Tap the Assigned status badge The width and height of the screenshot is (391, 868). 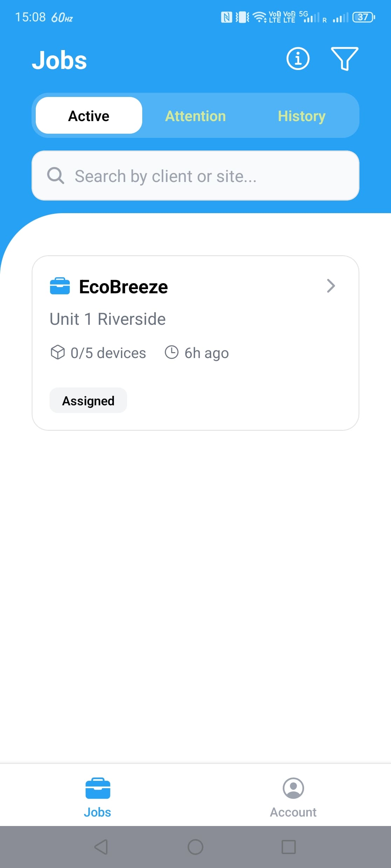(x=88, y=400)
